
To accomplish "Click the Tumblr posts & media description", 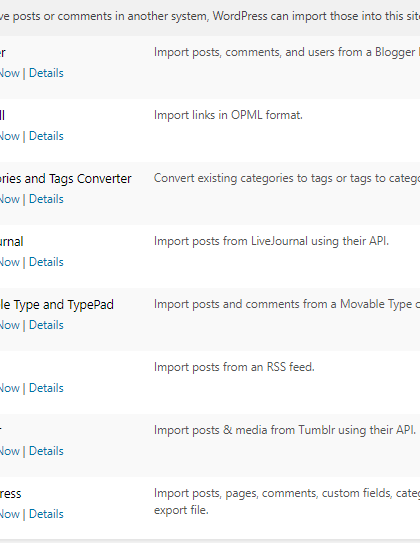I will (285, 430).
